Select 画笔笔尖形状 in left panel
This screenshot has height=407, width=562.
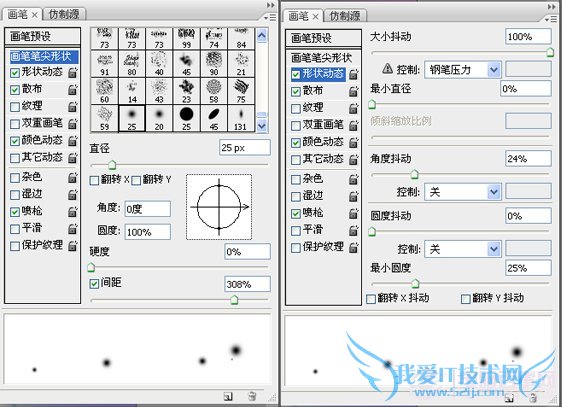click(x=43, y=56)
